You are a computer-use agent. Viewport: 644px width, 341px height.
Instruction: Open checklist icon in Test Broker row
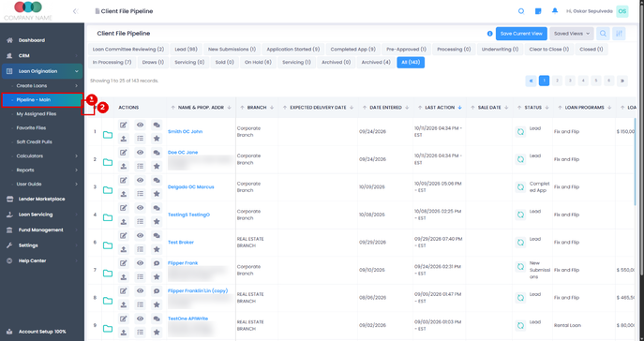coord(140,249)
